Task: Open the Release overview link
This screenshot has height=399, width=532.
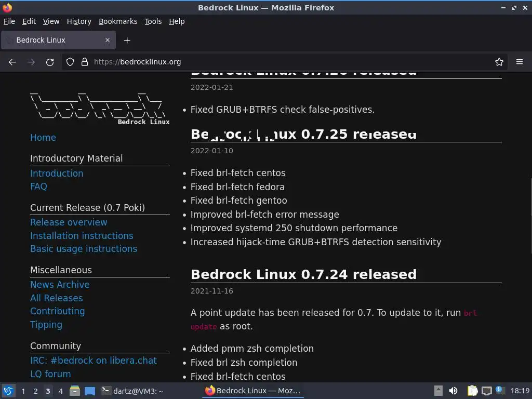Action: pyautogui.click(x=69, y=222)
